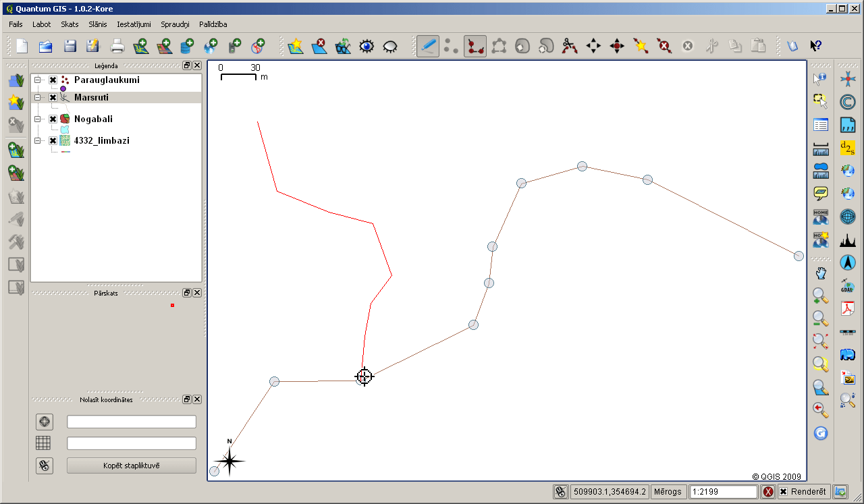Screen dimensions: 864x504
Task: Remove layer using the red X layer icon
Action: [319, 46]
